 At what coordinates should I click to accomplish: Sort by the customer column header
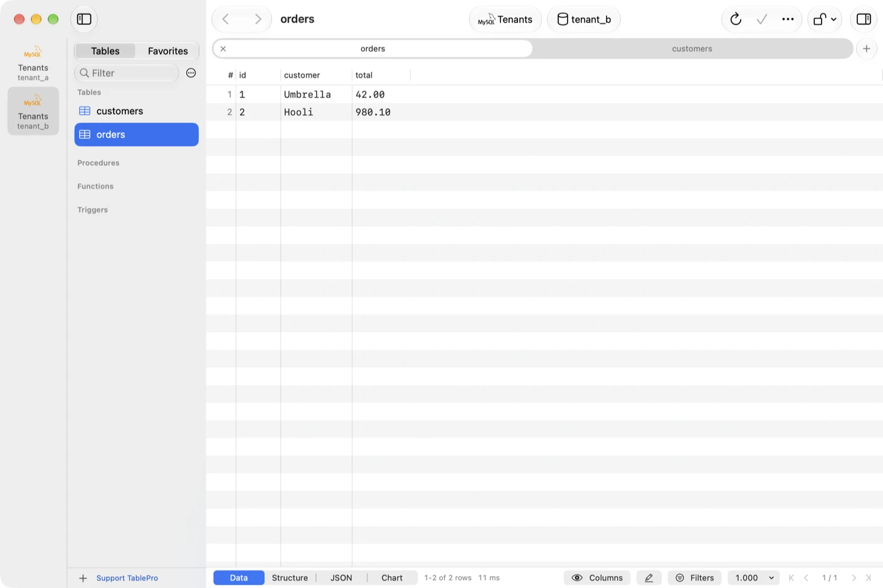[316, 75]
